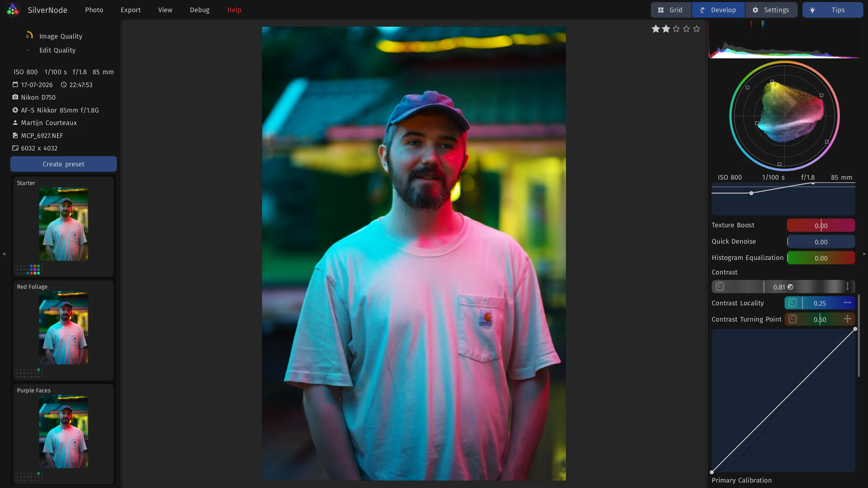
Task: Toggle the Contrast Turning Point C button
Action: (793, 319)
